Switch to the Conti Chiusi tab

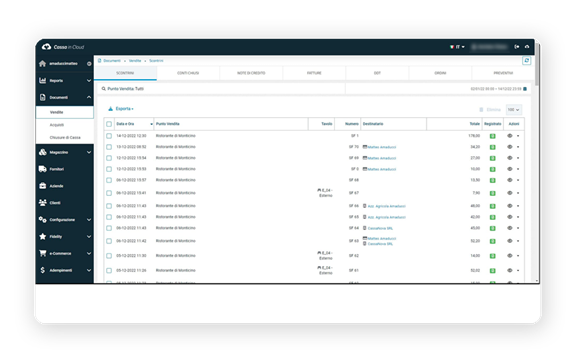(x=188, y=73)
